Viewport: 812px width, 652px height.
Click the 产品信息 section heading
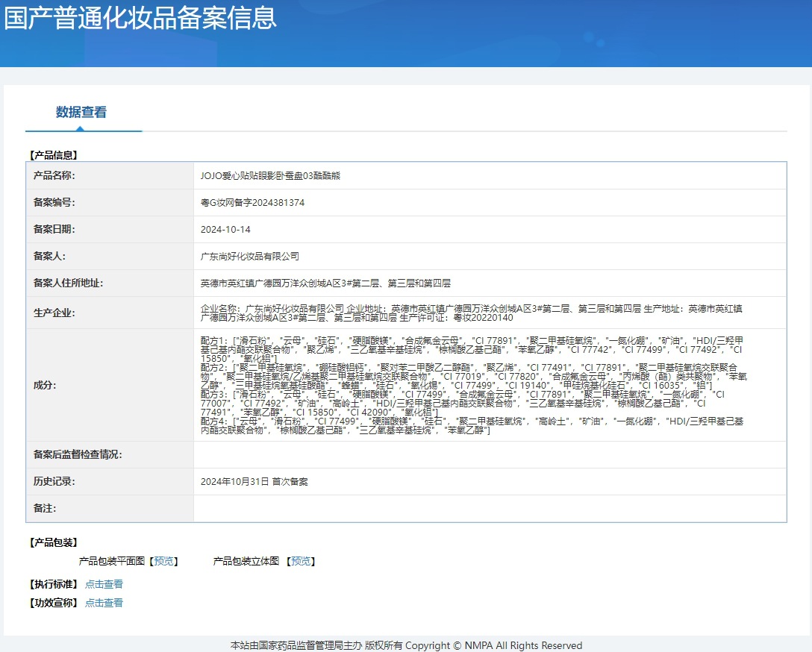tap(53, 154)
